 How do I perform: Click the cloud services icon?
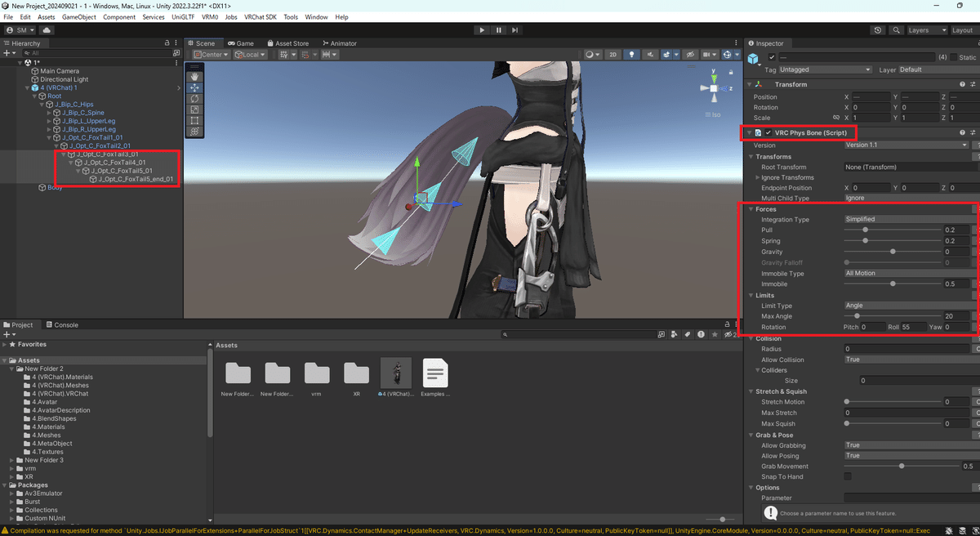(x=47, y=30)
